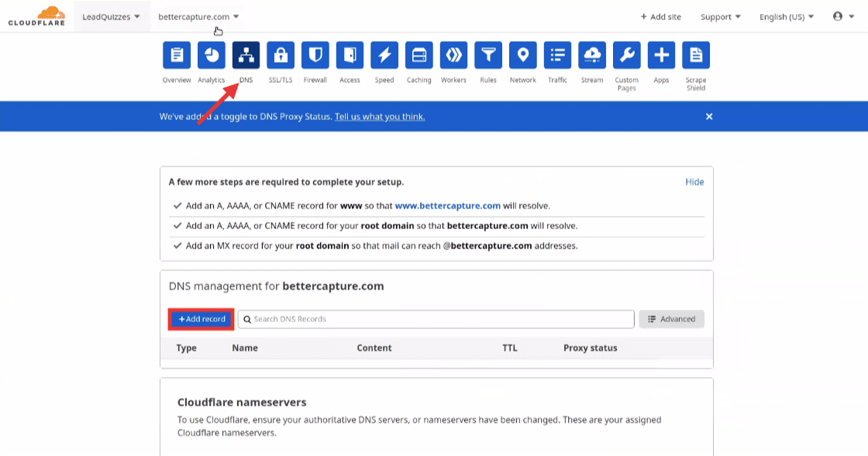Open the Stream cloud icon
The height and width of the screenshot is (456, 868).
592,55
